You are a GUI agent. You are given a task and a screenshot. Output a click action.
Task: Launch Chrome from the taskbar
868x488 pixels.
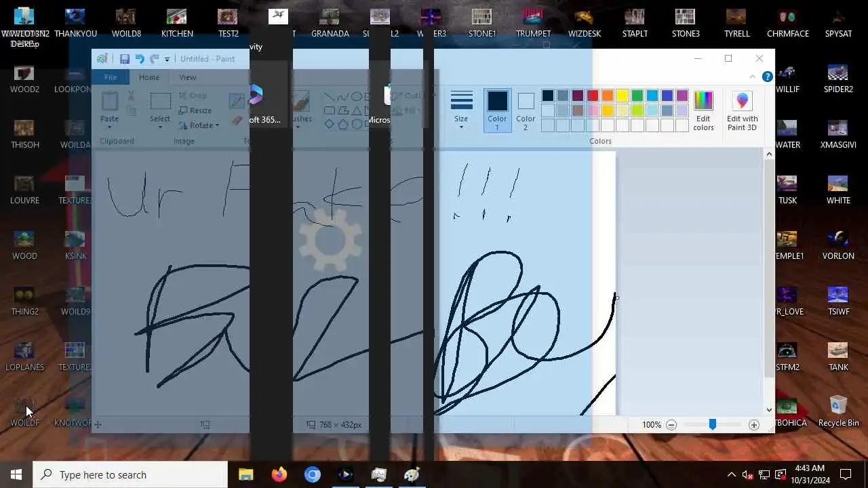pos(312,474)
